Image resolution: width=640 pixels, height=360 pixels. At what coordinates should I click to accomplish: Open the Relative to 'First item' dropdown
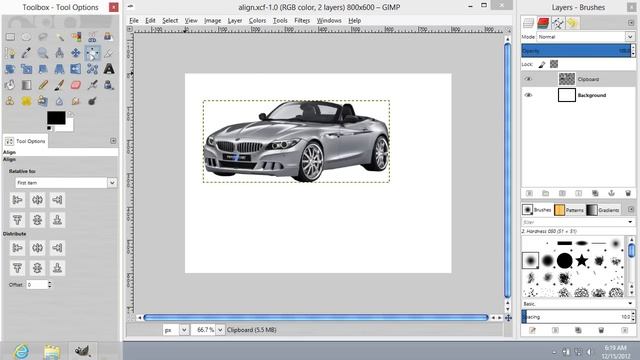click(66, 183)
